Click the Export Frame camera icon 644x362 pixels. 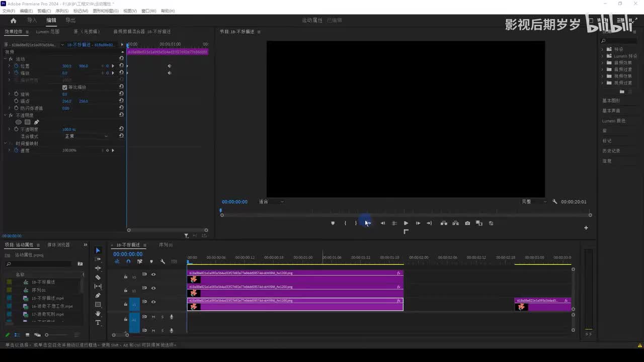467,223
